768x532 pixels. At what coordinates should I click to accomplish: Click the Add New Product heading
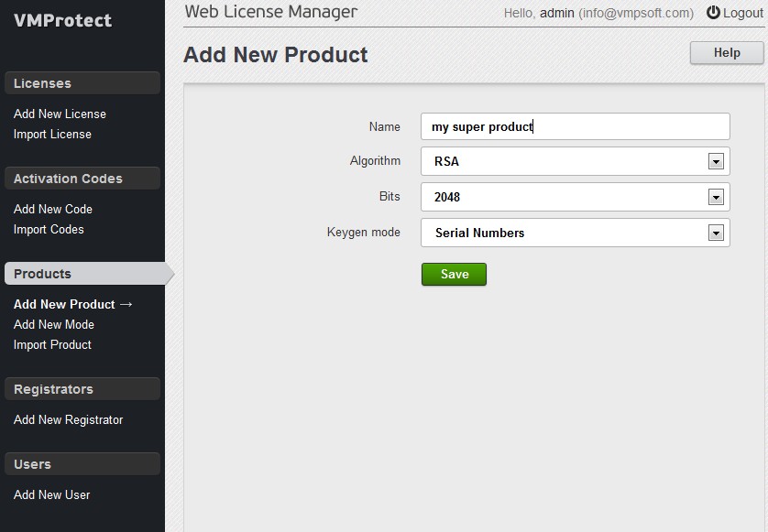(276, 55)
